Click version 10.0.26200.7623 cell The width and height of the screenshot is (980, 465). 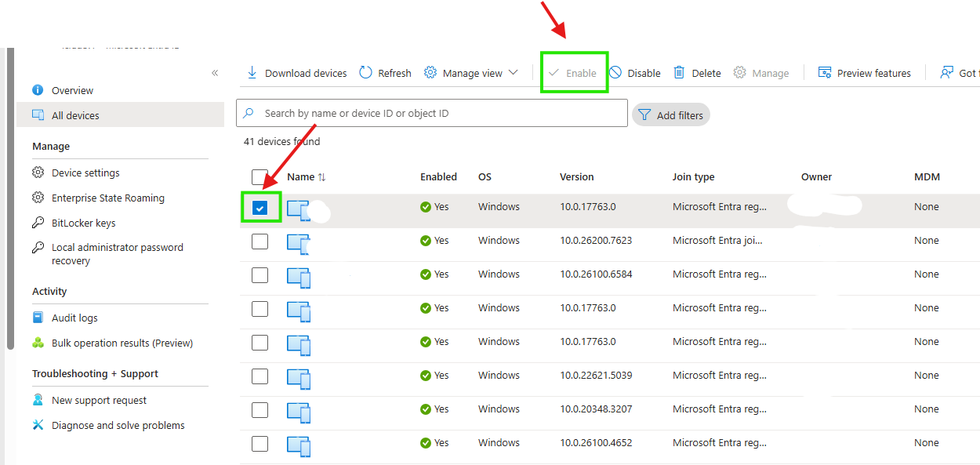click(x=596, y=241)
